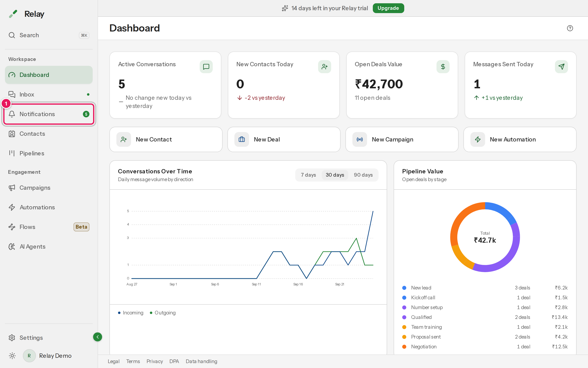Click the ₹42,700 open deals value
The height and width of the screenshot is (368, 588).
pos(379,84)
